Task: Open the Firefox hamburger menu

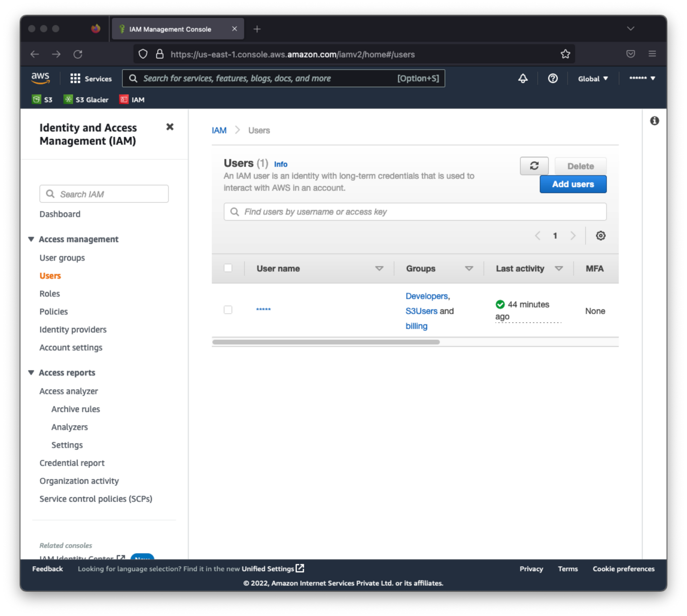Action: coord(652,54)
